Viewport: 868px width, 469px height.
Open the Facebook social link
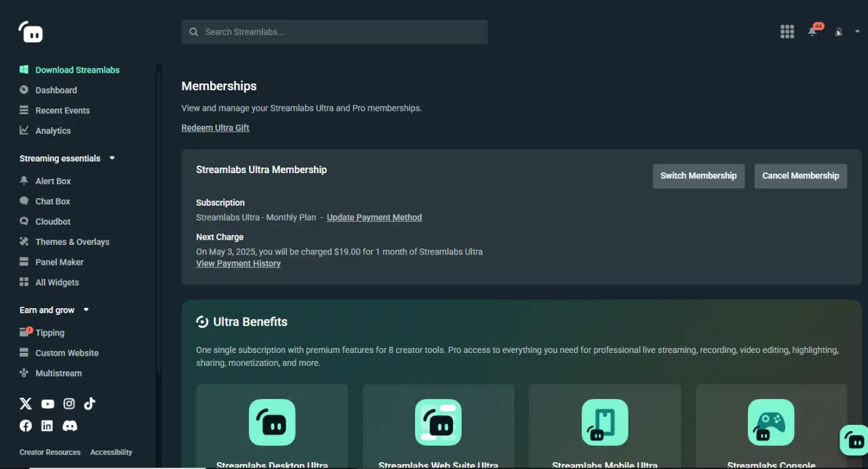pyautogui.click(x=26, y=426)
